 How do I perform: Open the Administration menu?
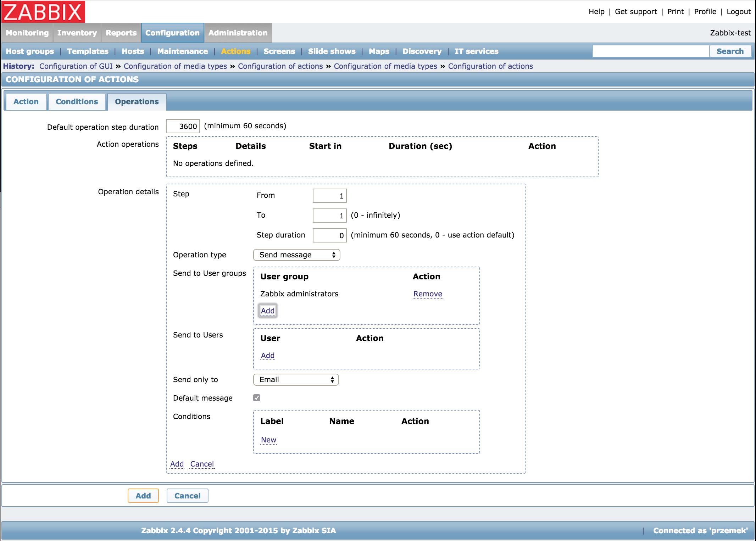[x=238, y=33]
